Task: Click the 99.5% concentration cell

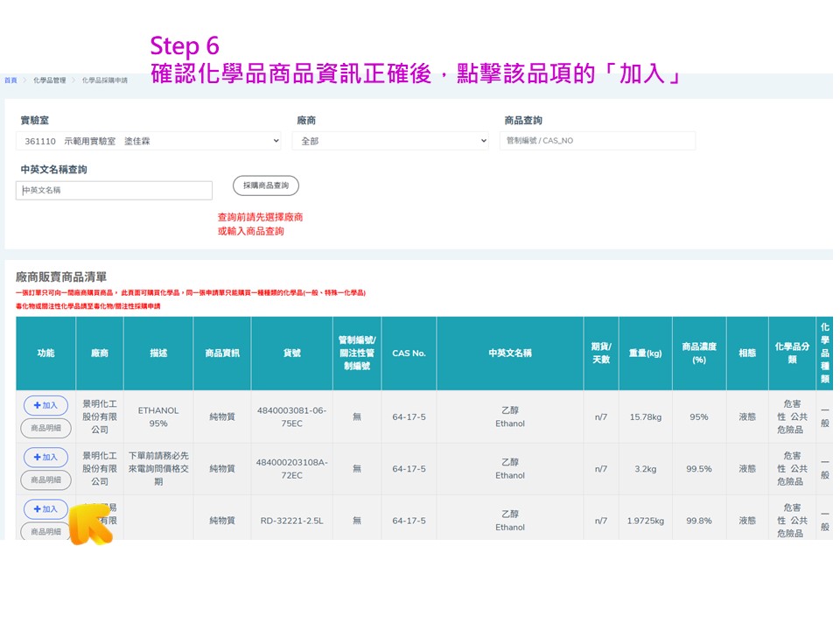Action: tap(699, 469)
